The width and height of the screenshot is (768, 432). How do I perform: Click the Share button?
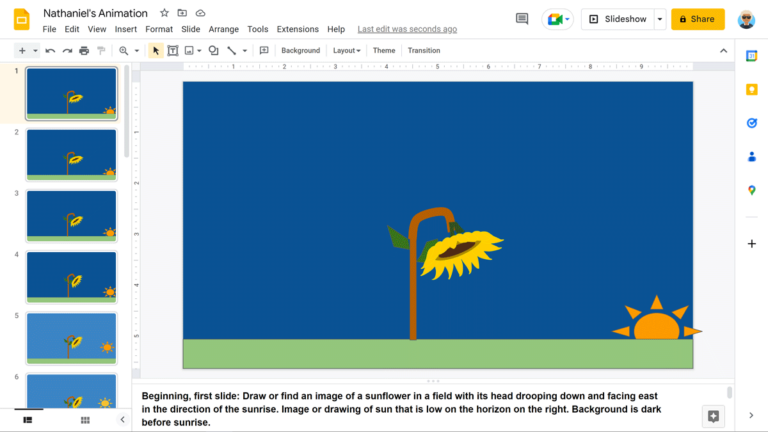(x=697, y=19)
